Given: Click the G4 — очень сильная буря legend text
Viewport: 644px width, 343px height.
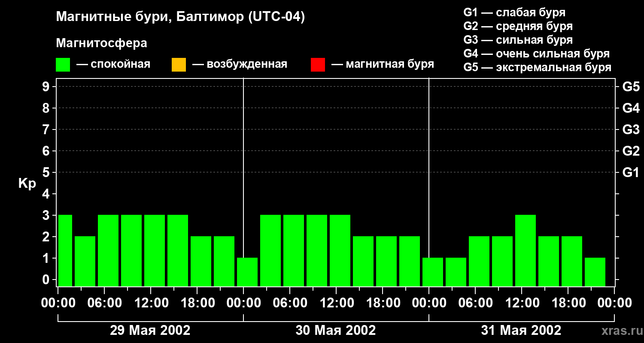Looking at the screenshot, I should (537, 54).
